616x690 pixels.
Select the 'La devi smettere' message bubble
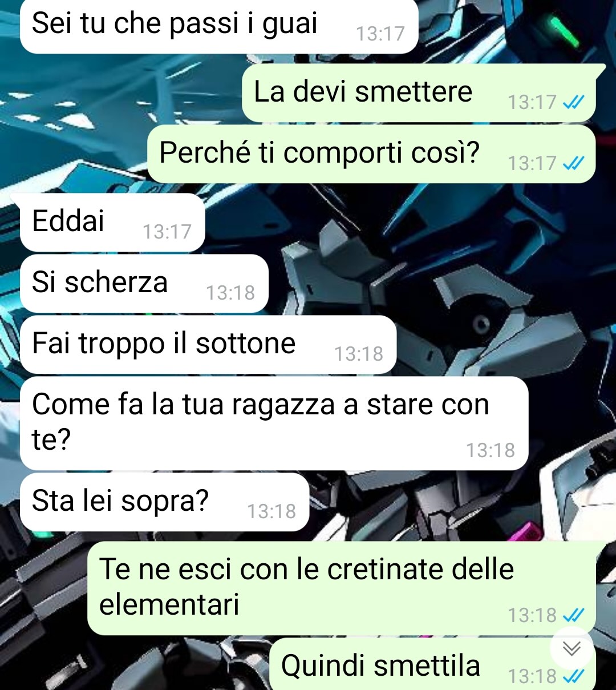click(x=419, y=93)
